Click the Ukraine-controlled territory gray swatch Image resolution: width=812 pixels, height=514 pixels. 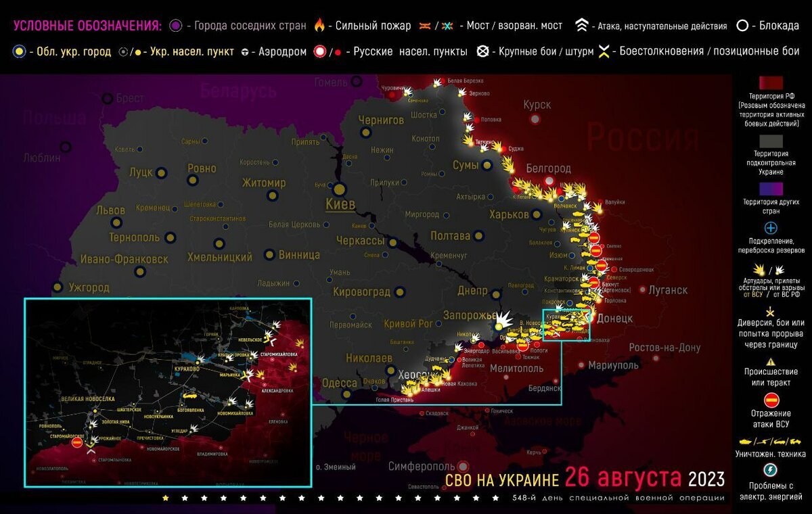[770, 141]
